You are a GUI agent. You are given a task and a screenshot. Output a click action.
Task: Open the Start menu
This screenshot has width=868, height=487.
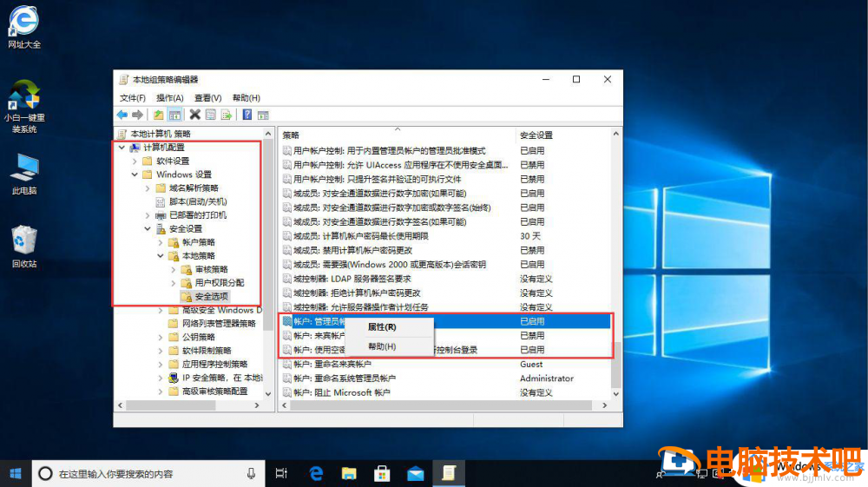click(16, 474)
